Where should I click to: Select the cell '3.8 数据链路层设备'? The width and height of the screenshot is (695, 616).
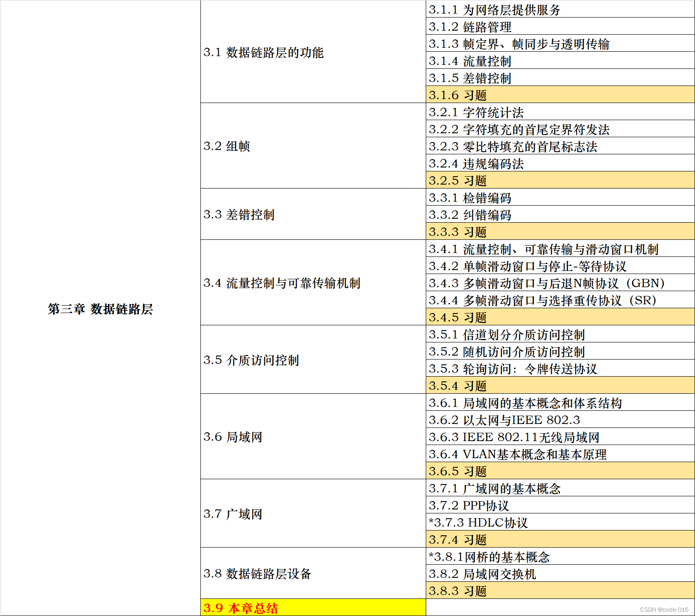[x=313, y=573]
